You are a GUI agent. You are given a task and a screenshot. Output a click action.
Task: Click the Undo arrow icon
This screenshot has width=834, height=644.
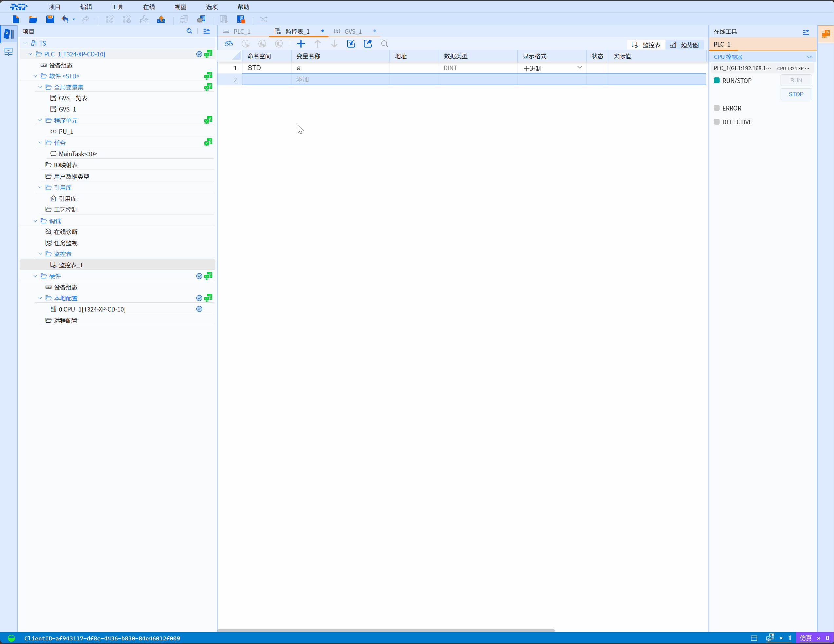point(65,19)
